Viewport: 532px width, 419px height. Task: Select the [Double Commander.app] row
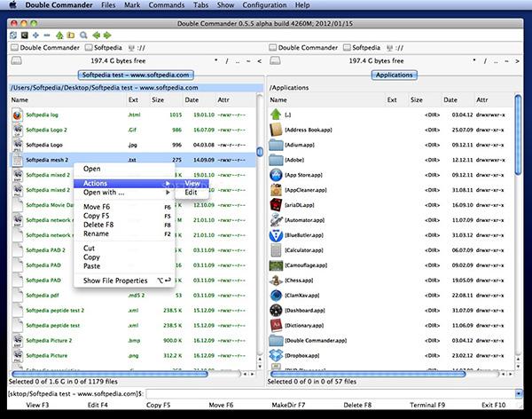click(x=391, y=341)
